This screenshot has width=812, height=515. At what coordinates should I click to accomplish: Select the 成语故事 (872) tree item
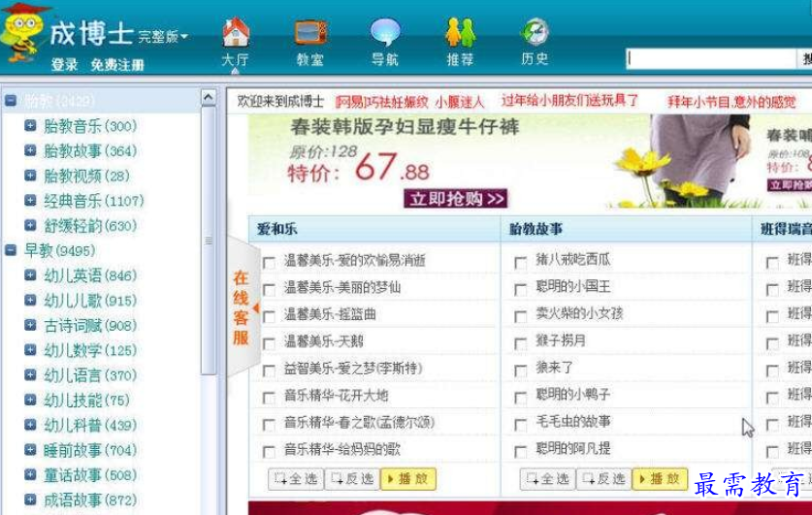pyautogui.click(x=90, y=499)
